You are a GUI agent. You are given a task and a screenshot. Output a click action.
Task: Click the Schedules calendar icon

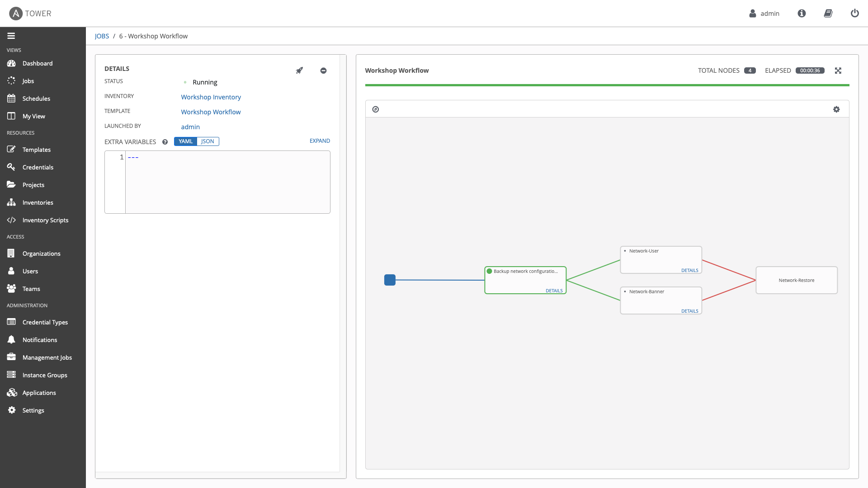[11, 98]
